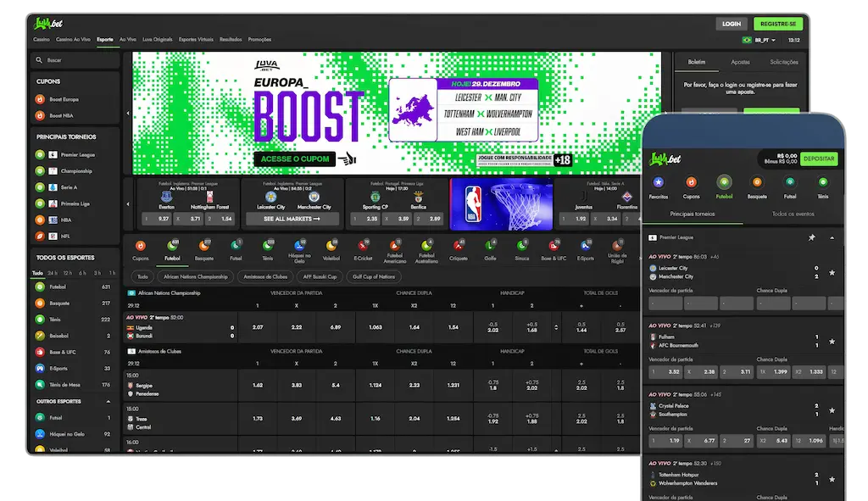868x501 pixels.
Task: Click the ACESSE O CUPOM banner button
Action: [x=294, y=159]
